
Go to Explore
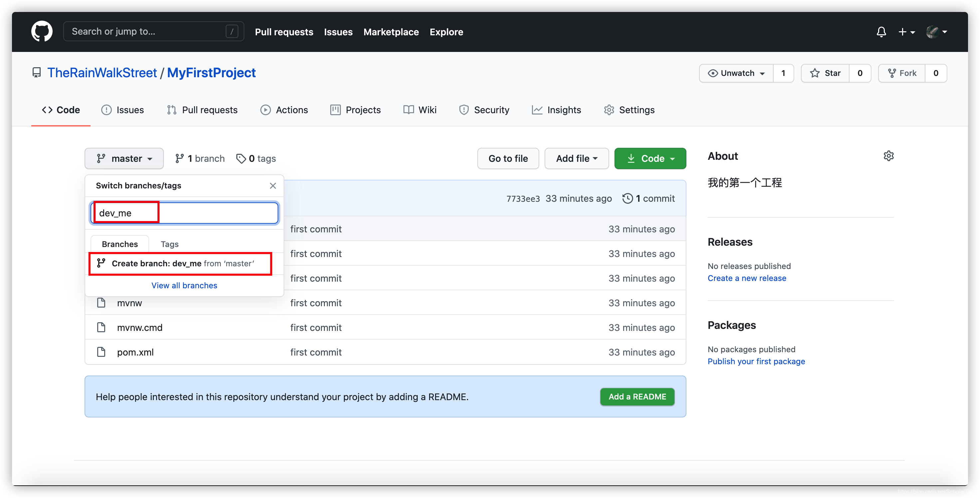(446, 32)
